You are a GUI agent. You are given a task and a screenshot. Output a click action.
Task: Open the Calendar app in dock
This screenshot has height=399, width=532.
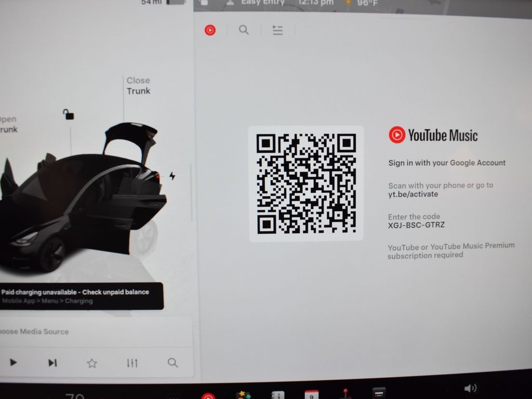312,395
